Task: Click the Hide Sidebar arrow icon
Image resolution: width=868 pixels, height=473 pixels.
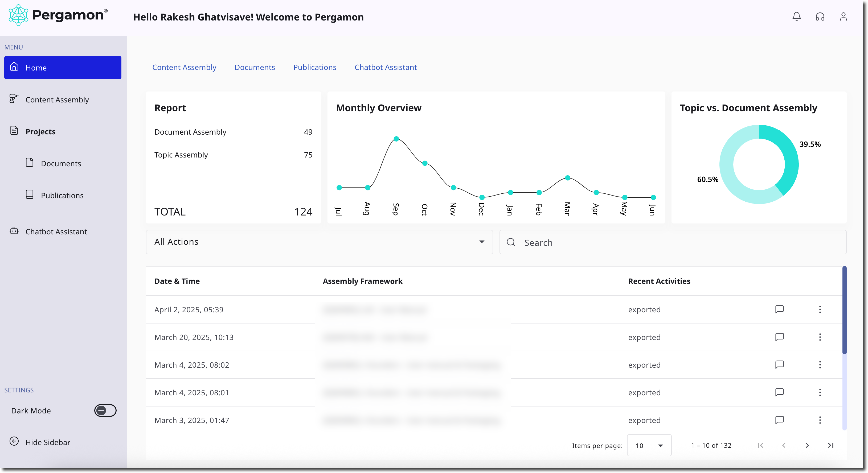Action: coord(14,441)
